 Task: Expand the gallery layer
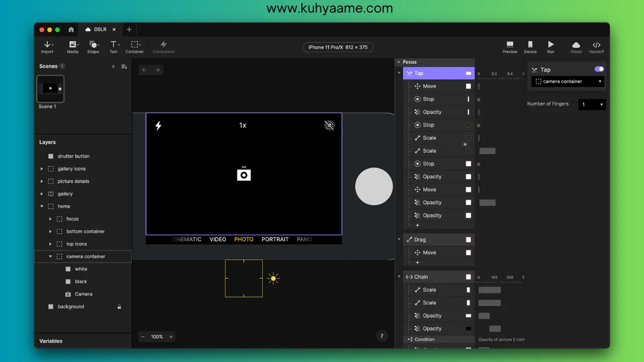click(x=42, y=194)
